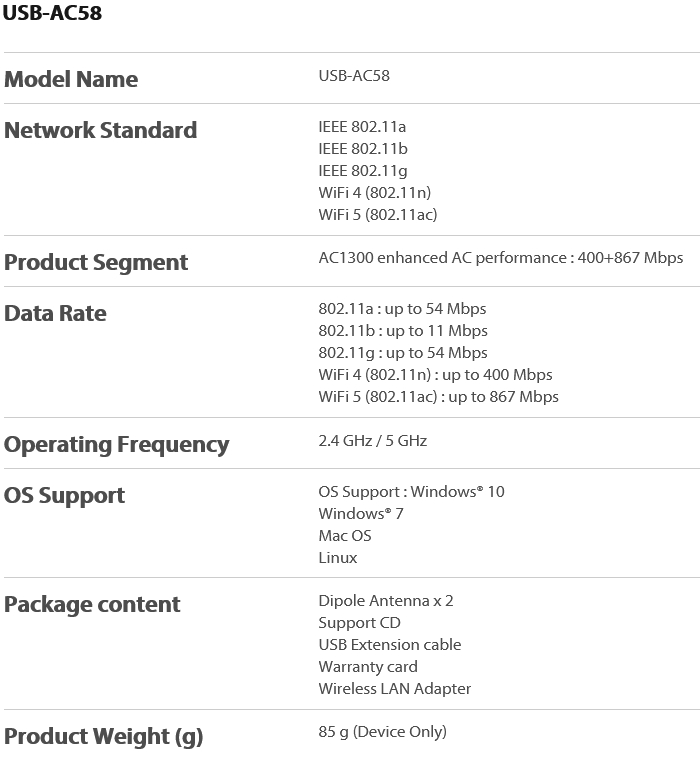
Task: Click the Package content row label
Action: click(92, 604)
